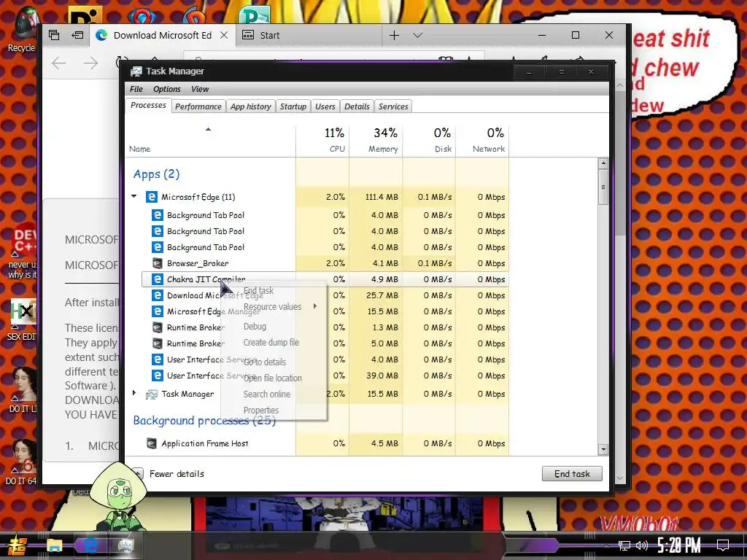
Task: Click icon of Runtime Broker using 1.3 MB
Action: (158, 327)
